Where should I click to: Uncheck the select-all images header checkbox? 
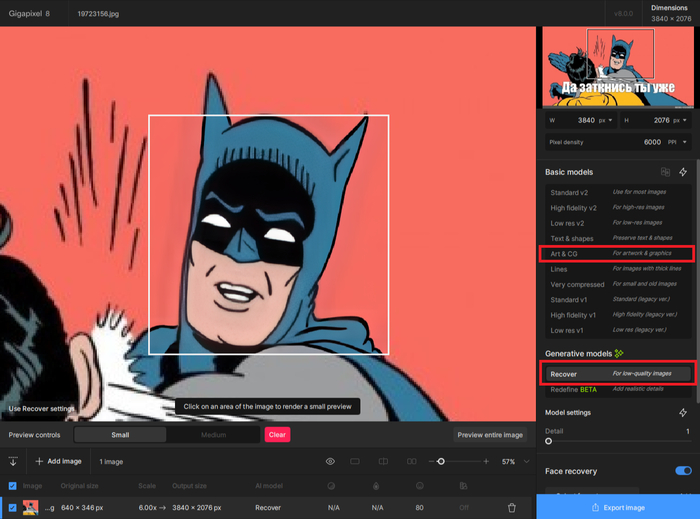[13, 486]
